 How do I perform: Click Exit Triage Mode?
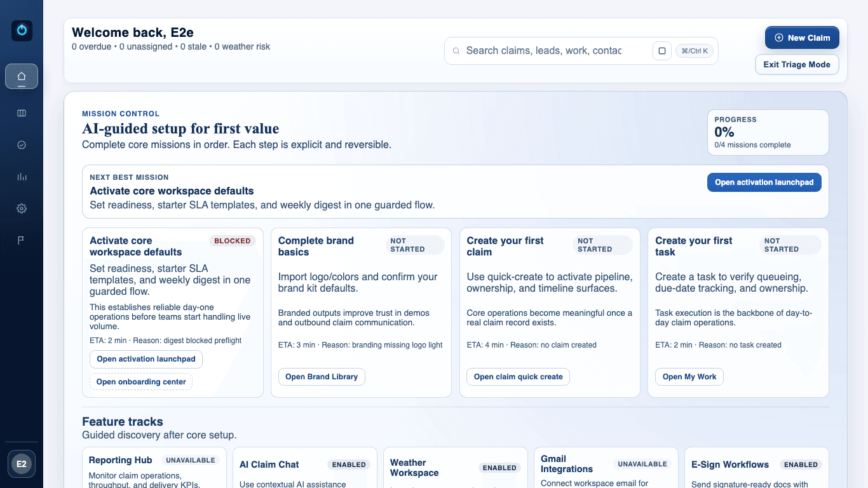796,64
